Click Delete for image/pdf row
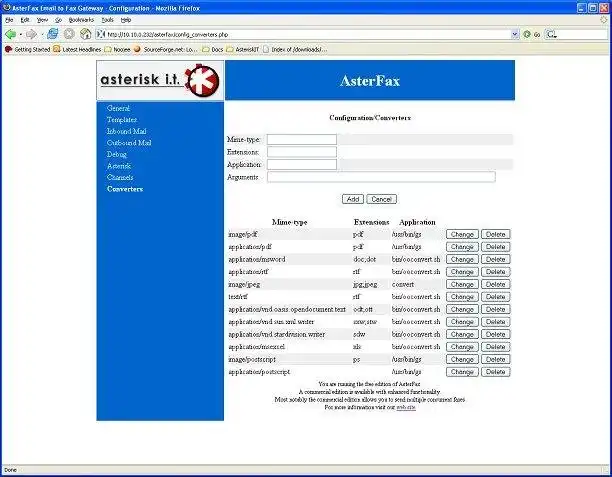 point(495,234)
